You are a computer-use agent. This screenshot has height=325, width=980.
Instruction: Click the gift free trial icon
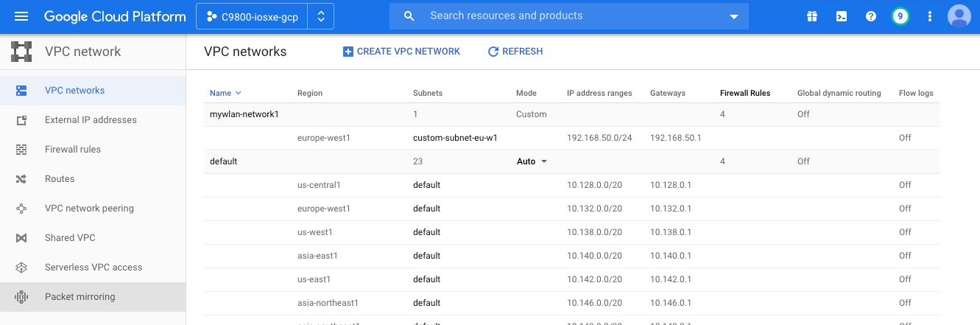[x=812, y=16]
